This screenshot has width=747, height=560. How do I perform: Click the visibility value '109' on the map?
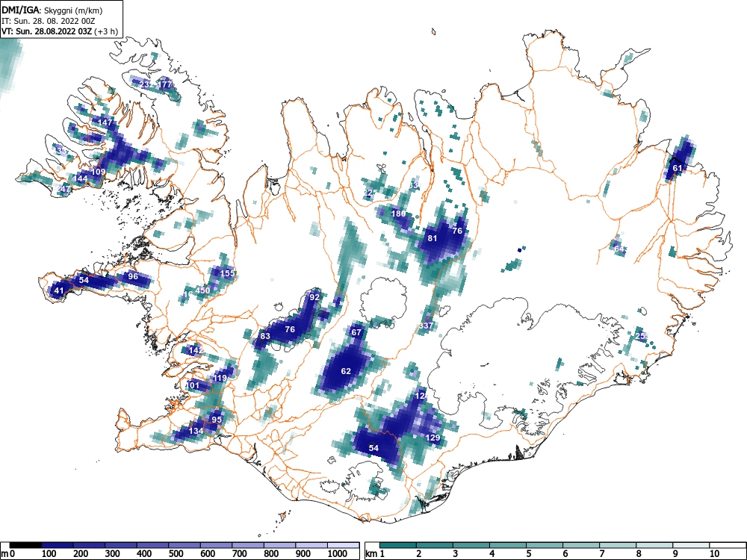[x=98, y=172]
